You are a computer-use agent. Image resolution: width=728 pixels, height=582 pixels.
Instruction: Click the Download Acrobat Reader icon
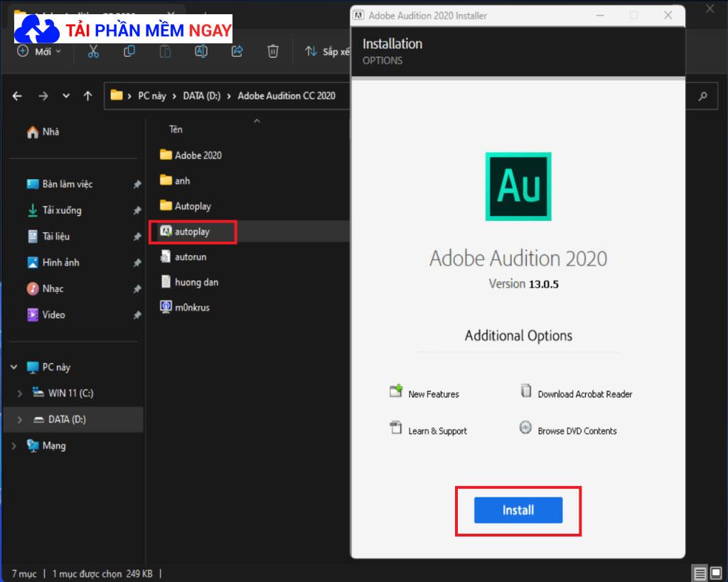[525, 390]
